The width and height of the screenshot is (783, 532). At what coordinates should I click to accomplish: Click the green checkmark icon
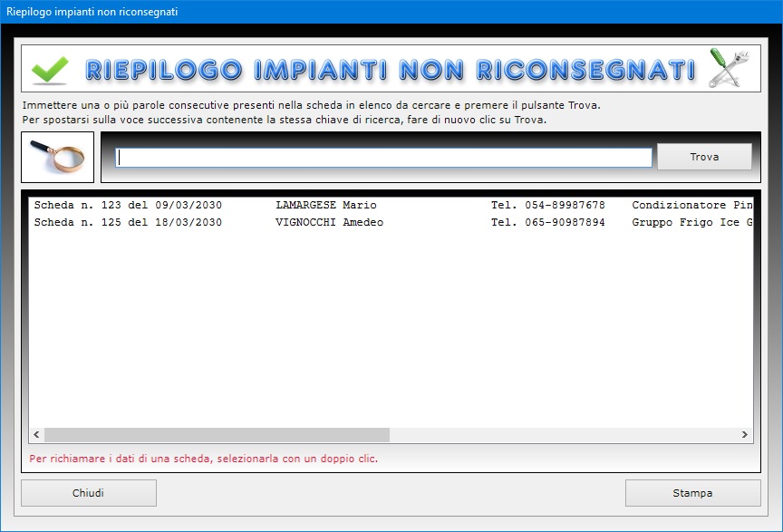(x=50, y=70)
